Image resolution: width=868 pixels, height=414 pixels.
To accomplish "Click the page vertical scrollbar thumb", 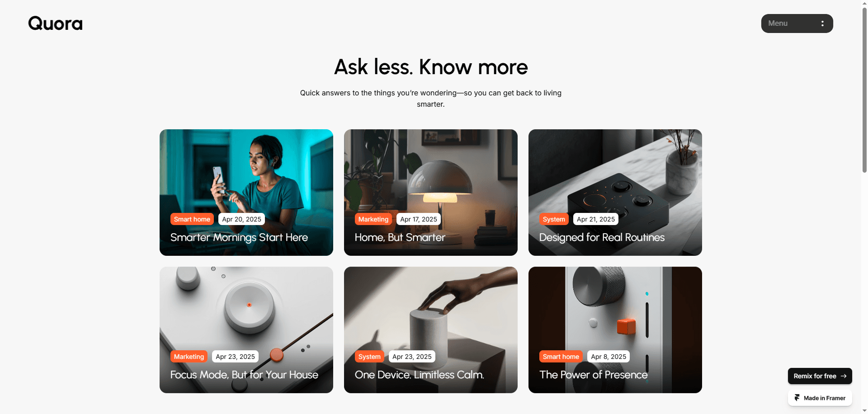I will click(x=864, y=88).
